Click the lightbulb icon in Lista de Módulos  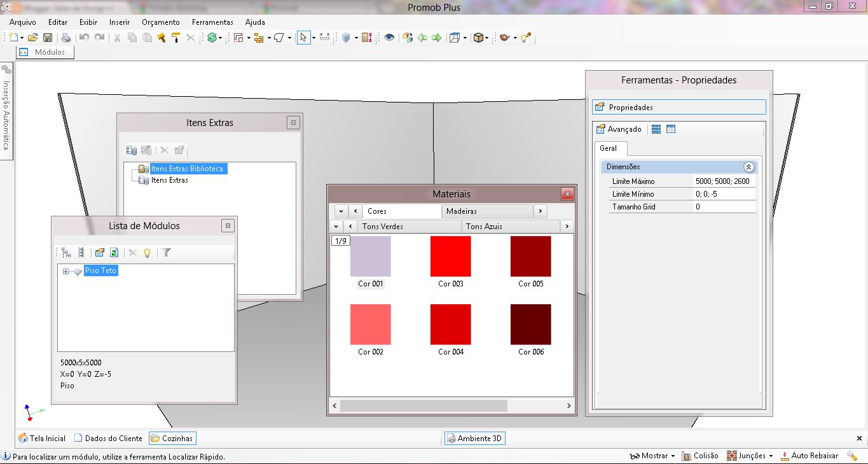148,253
